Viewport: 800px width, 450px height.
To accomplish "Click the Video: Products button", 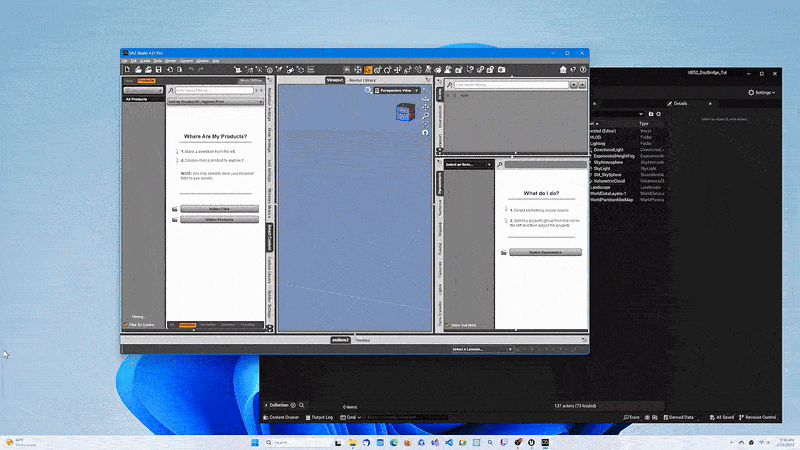I will tap(219, 219).
